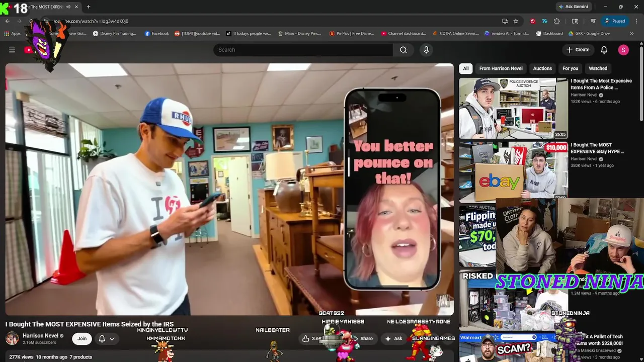Image resolution: width=644 pixels, height=362 pixels.
Task: Click the Ask Gemini button
Action: click(x=573, y=7)
